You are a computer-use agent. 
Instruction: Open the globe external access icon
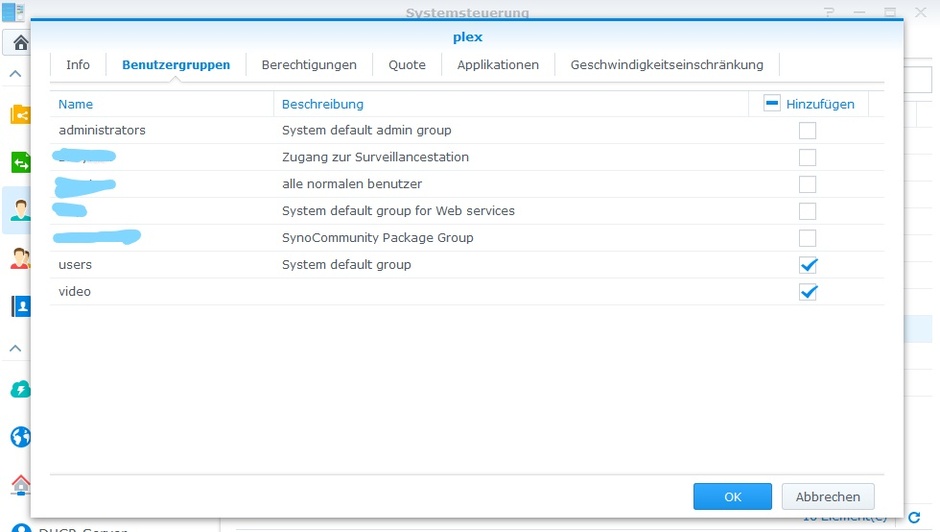pos(20,437)
